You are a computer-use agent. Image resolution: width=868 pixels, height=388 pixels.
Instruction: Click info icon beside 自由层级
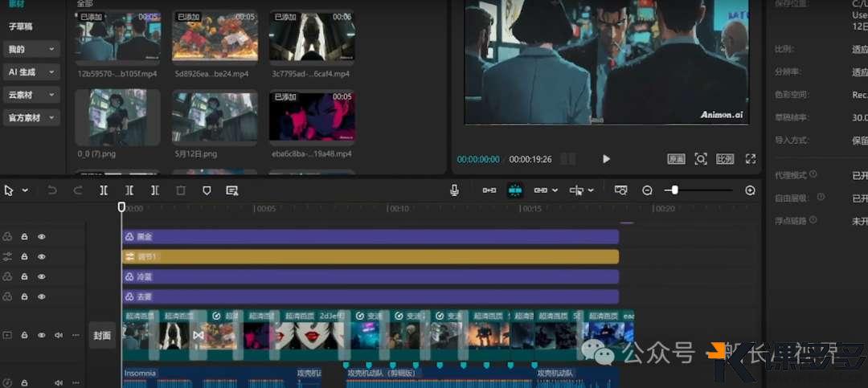coord(821,197)
